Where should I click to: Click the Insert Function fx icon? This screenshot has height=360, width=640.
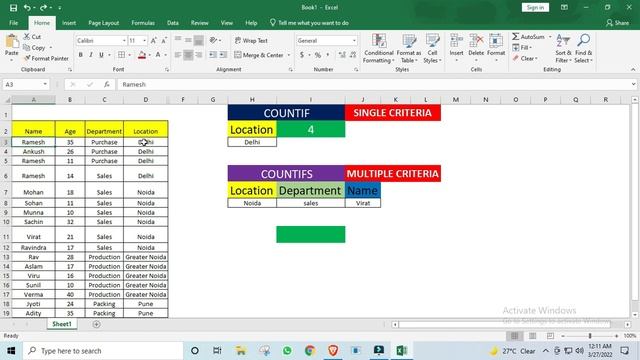point(107,84)
